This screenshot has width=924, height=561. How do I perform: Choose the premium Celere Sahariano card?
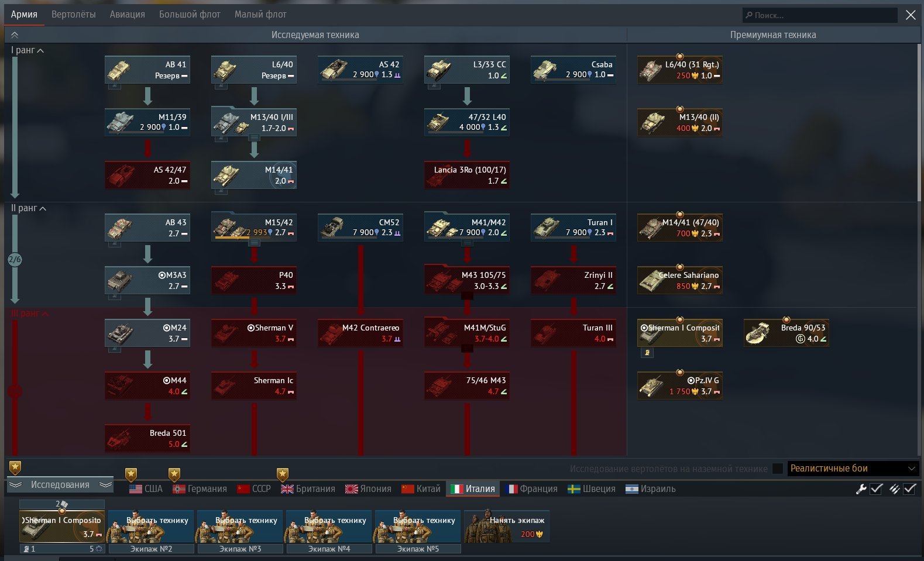point(680,280)
